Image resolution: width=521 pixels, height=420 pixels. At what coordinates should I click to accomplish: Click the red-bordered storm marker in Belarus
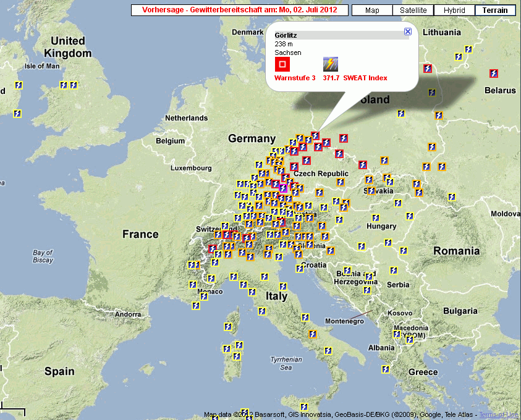point(493,73)
